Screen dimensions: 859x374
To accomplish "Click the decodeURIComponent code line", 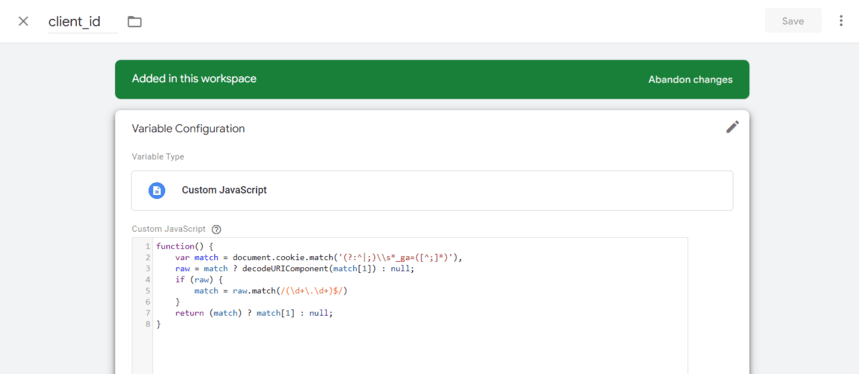I will tap(295, 269).
